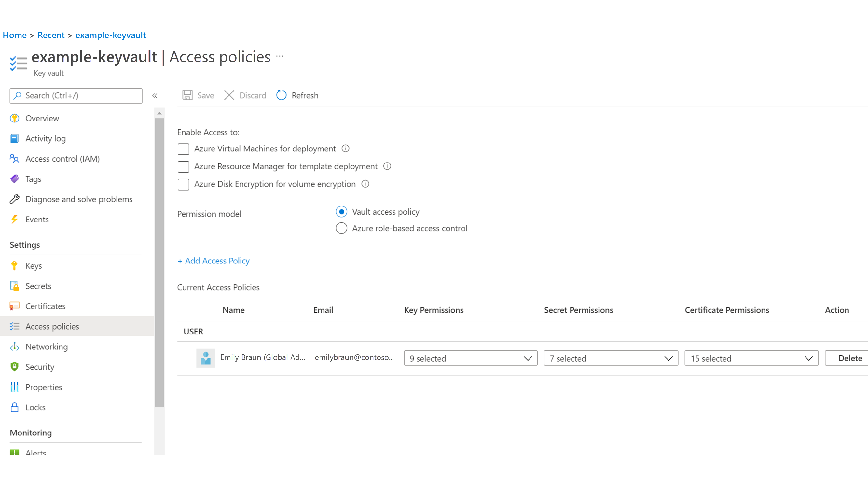868x483 pixels.
Task: Open the Secret Permissions 7 selected dropdown
Action: tap(611, 358)
